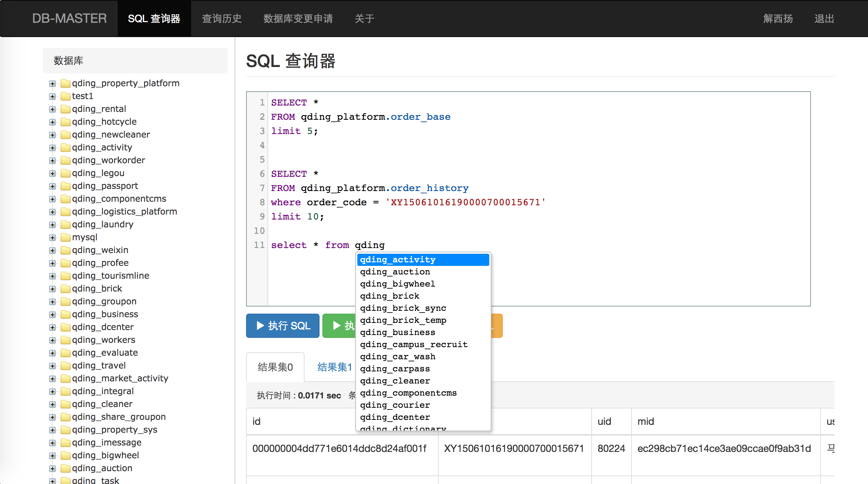The width and height of the screenshot is (868, 484).
Task: Click the DB-MASTER brand link
Action: [x=70, y=19]
